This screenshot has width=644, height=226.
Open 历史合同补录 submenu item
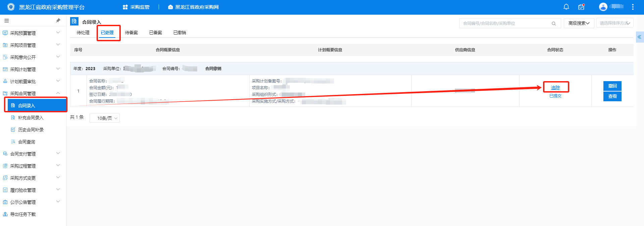click(31, 130)
